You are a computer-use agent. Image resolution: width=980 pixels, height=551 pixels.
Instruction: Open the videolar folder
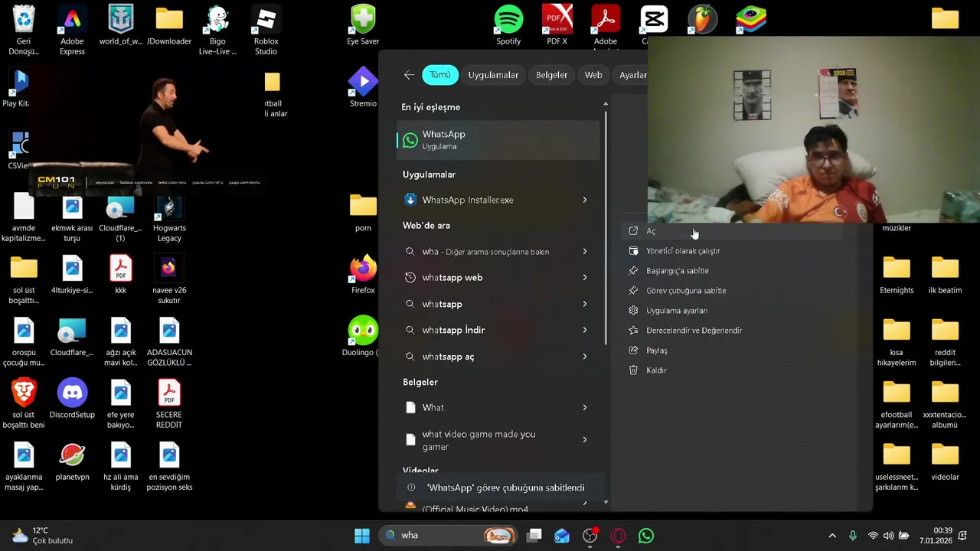coord(945,461)
